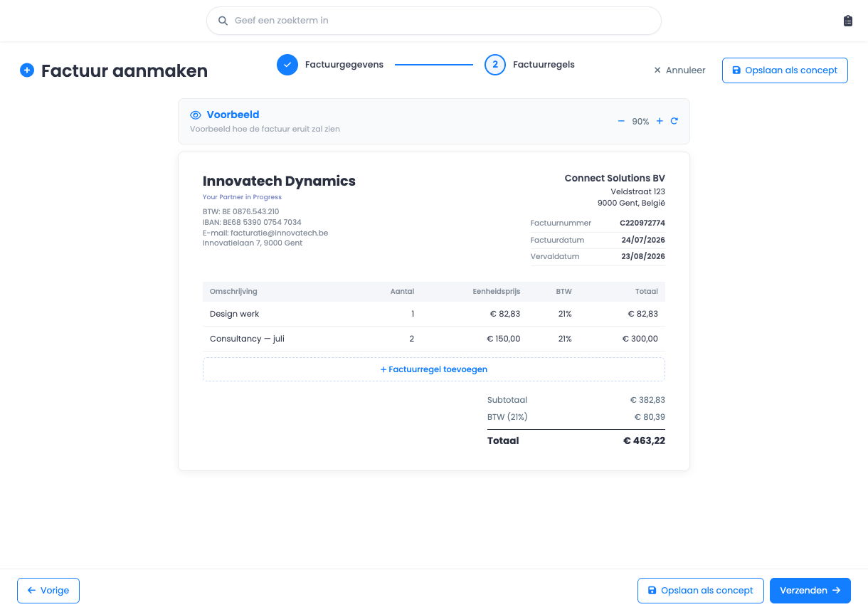Click the grand total € 463,22
The width and height of the screenshot is (868, 612).
point(644,440)
